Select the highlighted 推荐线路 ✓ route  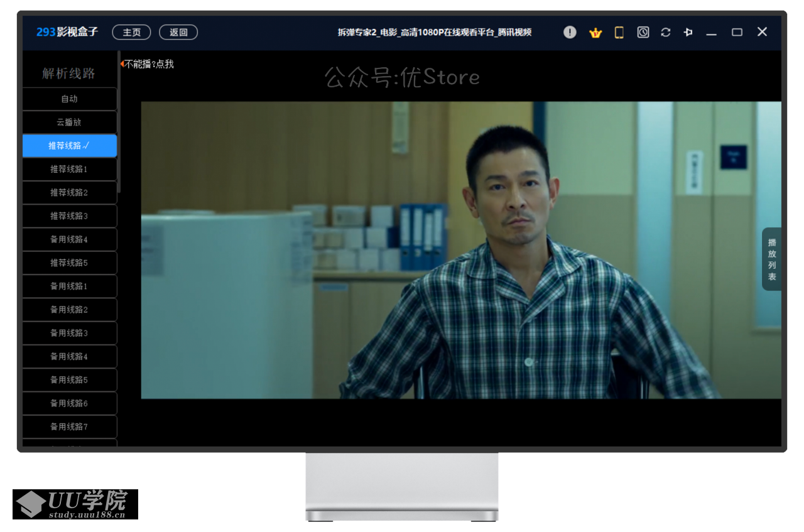pos(70,146)
